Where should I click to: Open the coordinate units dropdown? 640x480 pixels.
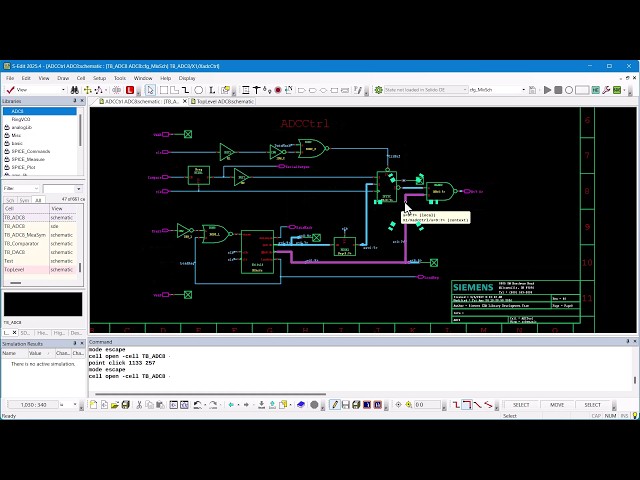[75, 404]
